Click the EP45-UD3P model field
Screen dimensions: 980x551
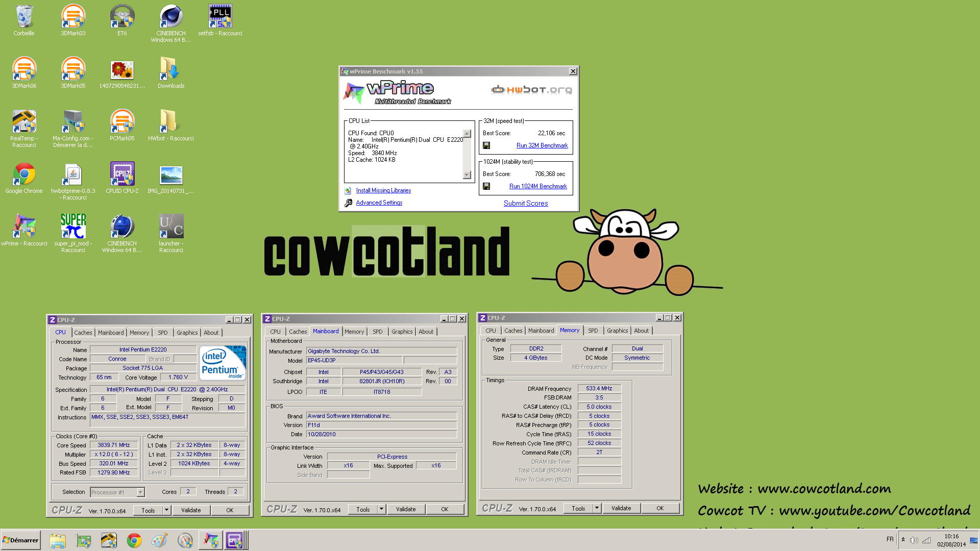click(354, 360)
